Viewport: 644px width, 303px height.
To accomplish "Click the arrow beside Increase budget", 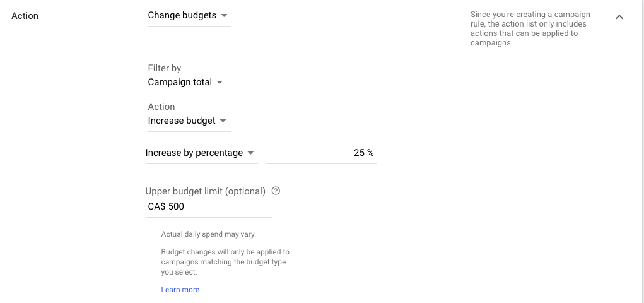I will 223,121.
